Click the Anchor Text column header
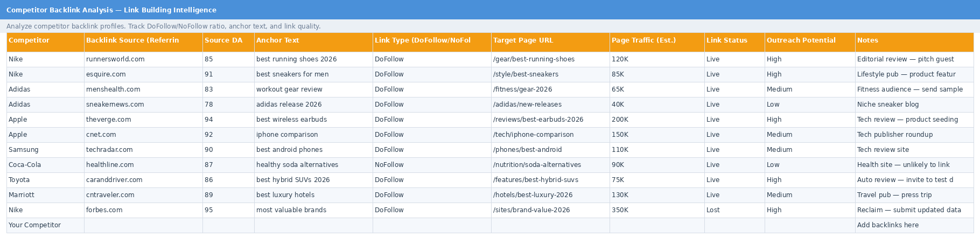This screenshot has width=980, height=237. coord(313,43)
